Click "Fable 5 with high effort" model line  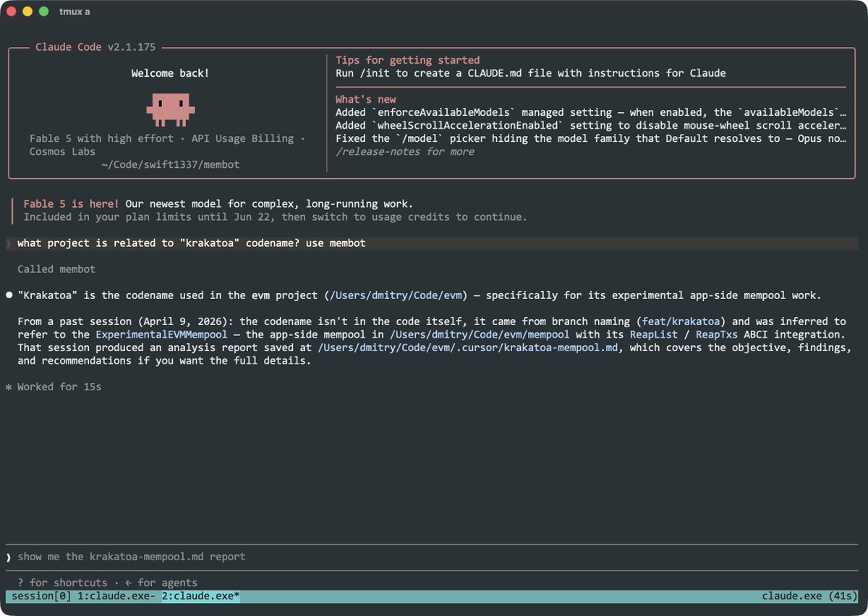[101, 138]
